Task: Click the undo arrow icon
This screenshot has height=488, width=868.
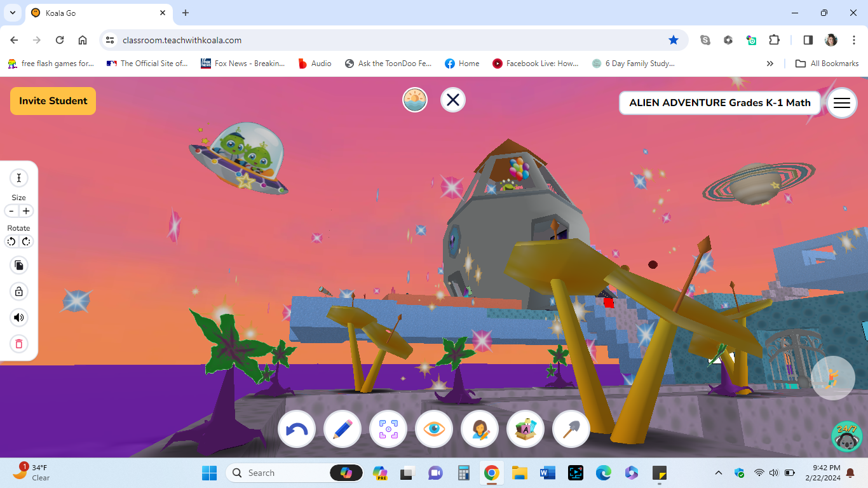Action: click(296, 429)
